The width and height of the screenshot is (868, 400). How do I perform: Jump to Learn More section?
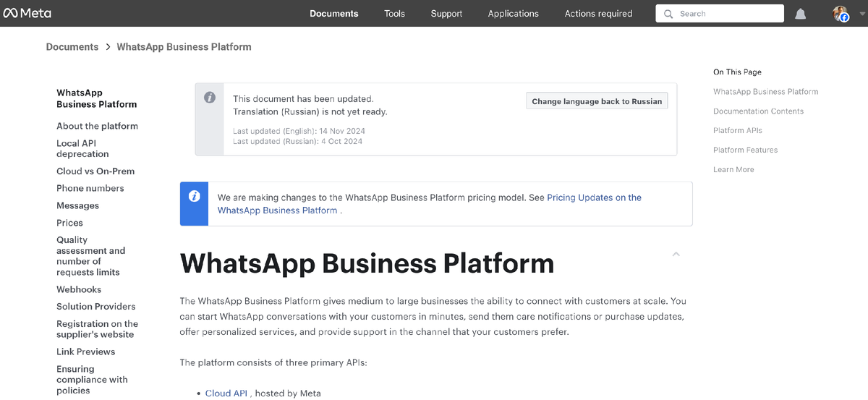[733, 170]
